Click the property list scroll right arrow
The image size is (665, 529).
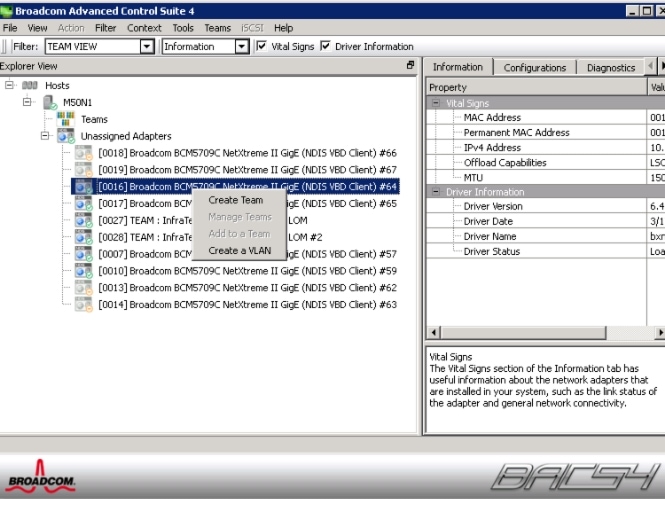click(660, 332)
